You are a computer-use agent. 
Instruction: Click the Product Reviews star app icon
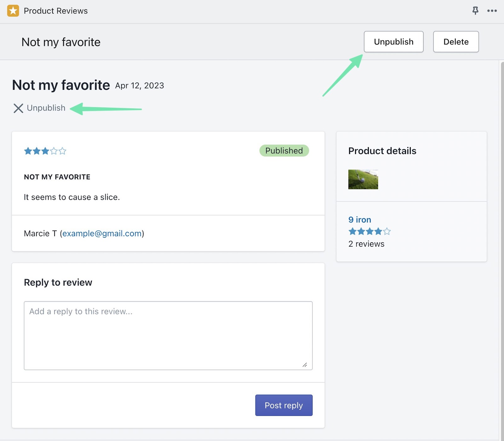13,11
